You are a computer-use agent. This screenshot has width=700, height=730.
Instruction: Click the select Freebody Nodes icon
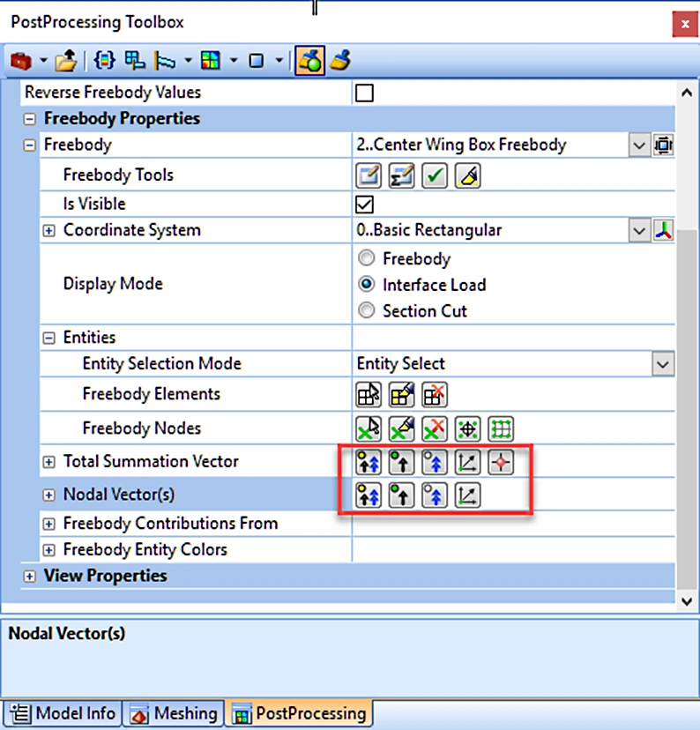tap(369, 428)
